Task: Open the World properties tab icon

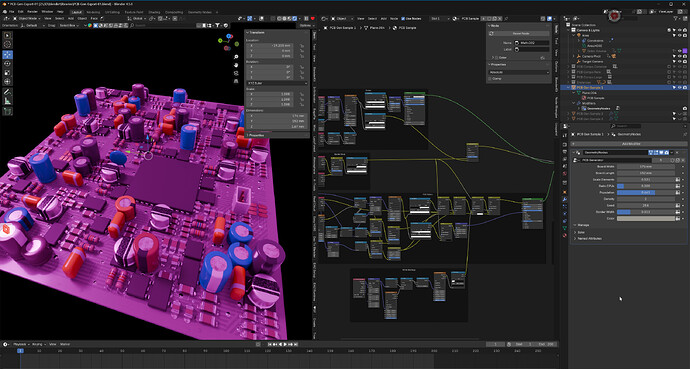Action: [x=565, y=173]
